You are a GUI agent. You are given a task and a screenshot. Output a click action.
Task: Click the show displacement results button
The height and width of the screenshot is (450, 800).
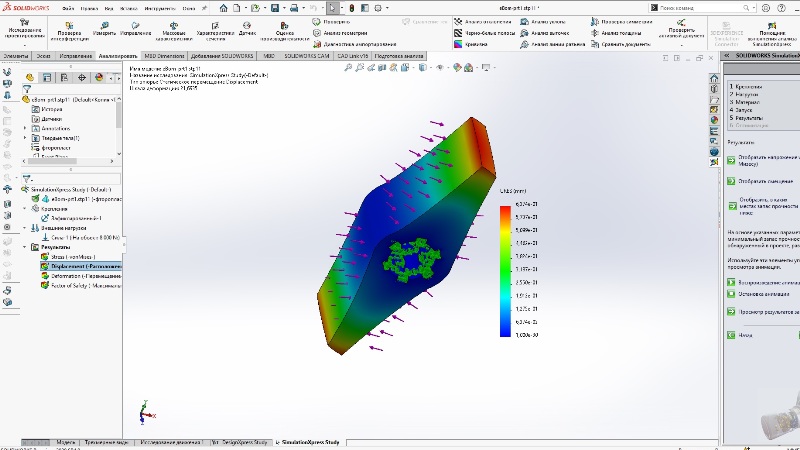(x=731, y=181)
